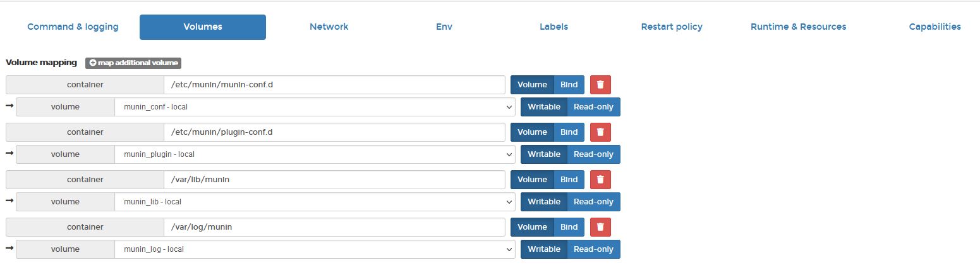Set munin_log volume to Read-only
This screenshot has height=267, width=980.
[593, 249]
